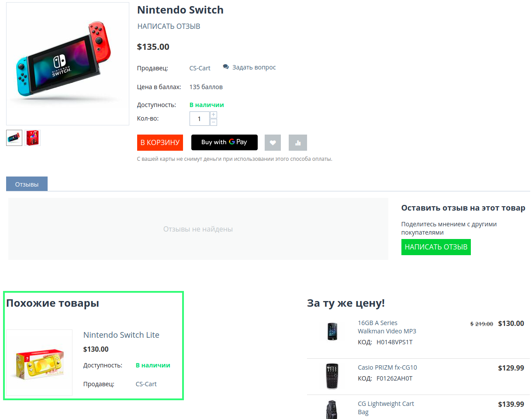Open the main Nintendo Switch product image
Viewport: 532px width, 419px height.
pos(68,64)
